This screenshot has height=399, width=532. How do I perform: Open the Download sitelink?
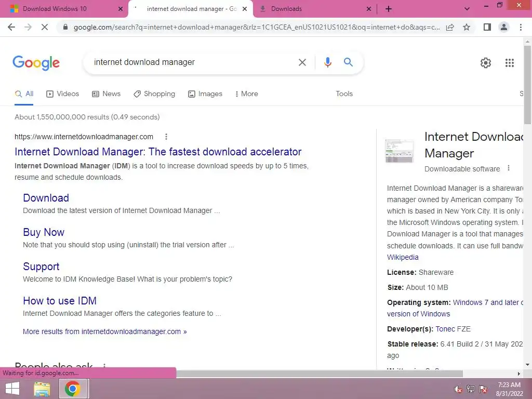(x=46, y=198)
